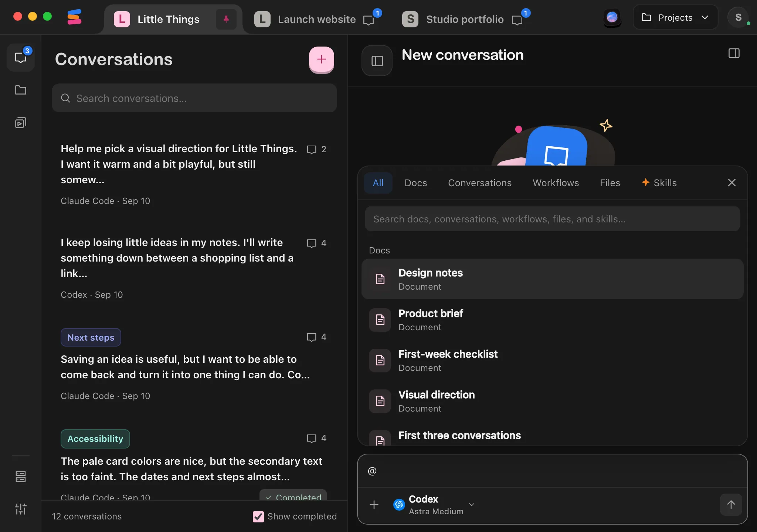This screenshot has height=532, width=757.
Task: Click the plus attach icon in composer
Action: pyautogui.click(x=374, y=505)
